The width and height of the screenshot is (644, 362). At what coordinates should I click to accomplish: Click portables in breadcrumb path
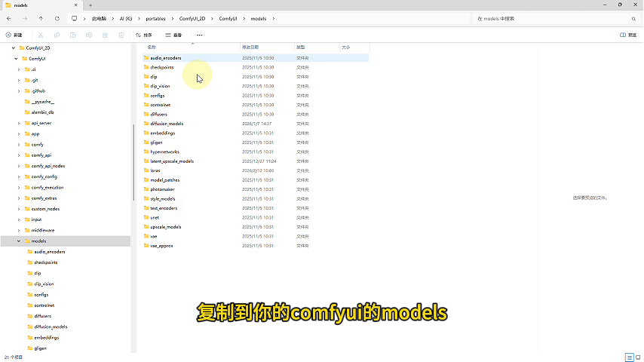coord(155,19)
